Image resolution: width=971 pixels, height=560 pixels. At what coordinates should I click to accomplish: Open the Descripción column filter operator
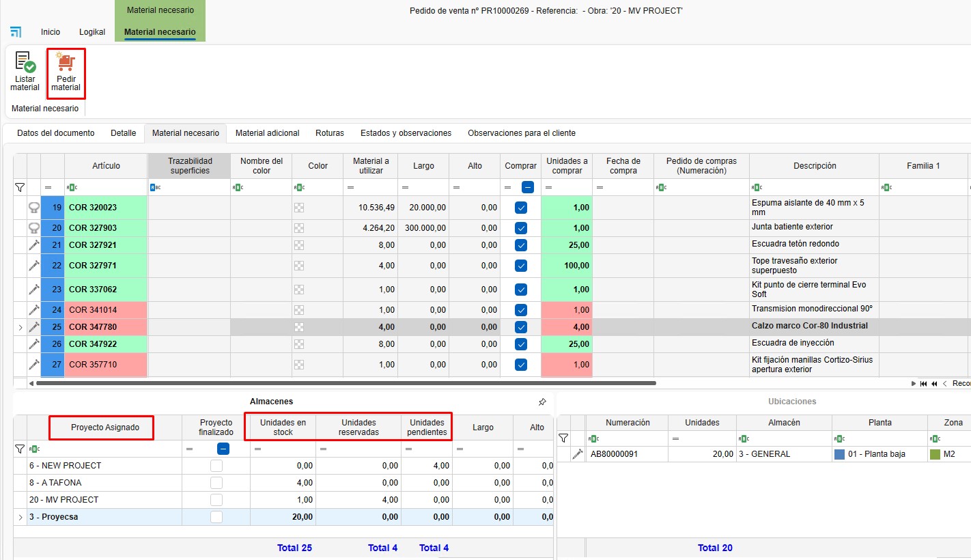757,187
